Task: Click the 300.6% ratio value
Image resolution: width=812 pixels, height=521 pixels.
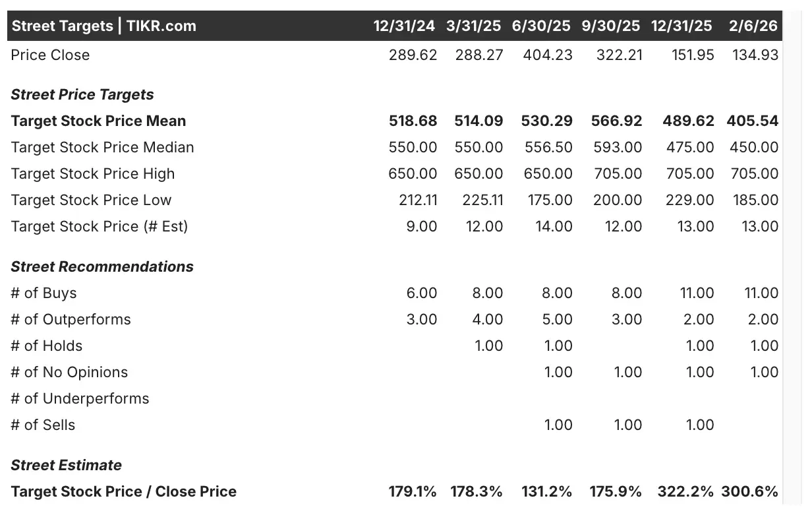Action: 750,492
